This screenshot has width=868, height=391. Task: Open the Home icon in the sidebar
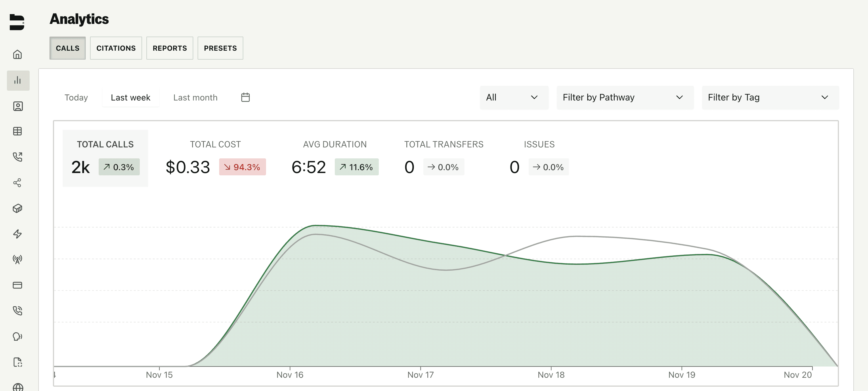coord(18,54)
